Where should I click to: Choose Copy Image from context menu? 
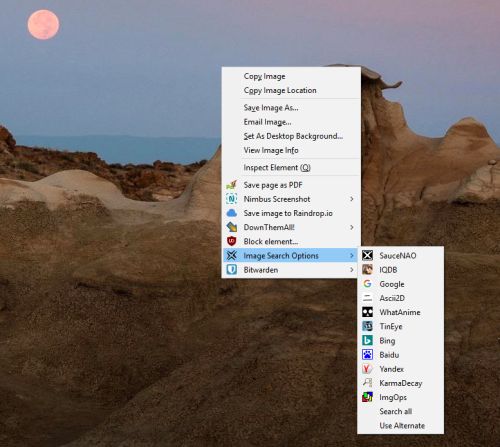264,76
